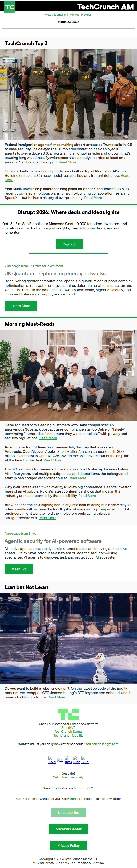Open the Bluesky social icon link
Screen dimensions: 137x868
pos(85,760)
